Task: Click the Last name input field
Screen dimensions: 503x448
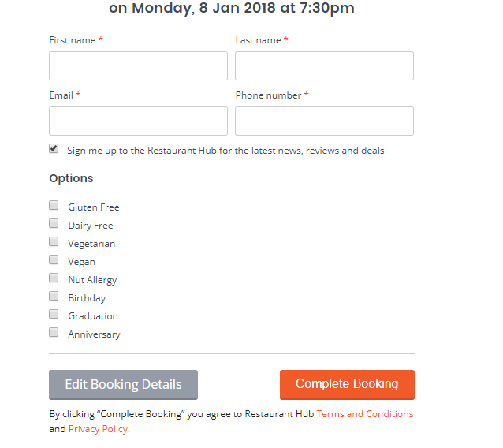Action: (x=324, y=65)
